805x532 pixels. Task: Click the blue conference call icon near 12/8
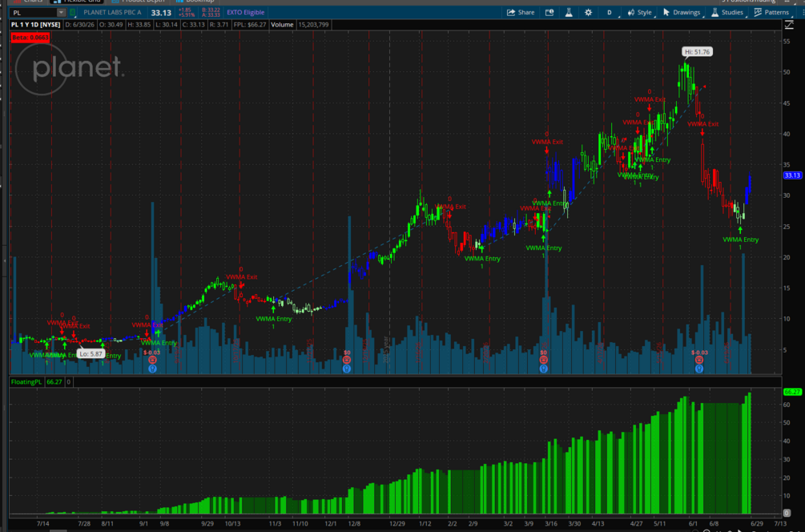click(x=347, y=369)
